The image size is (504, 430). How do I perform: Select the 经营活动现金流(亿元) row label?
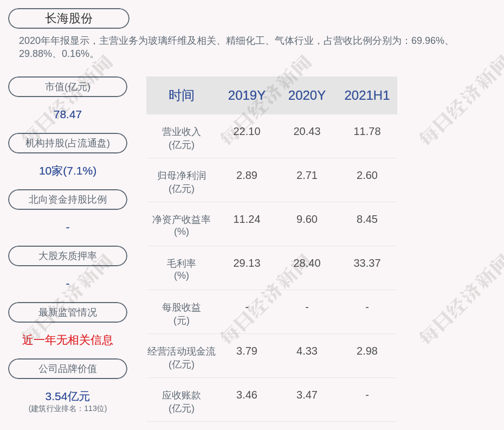182,358
